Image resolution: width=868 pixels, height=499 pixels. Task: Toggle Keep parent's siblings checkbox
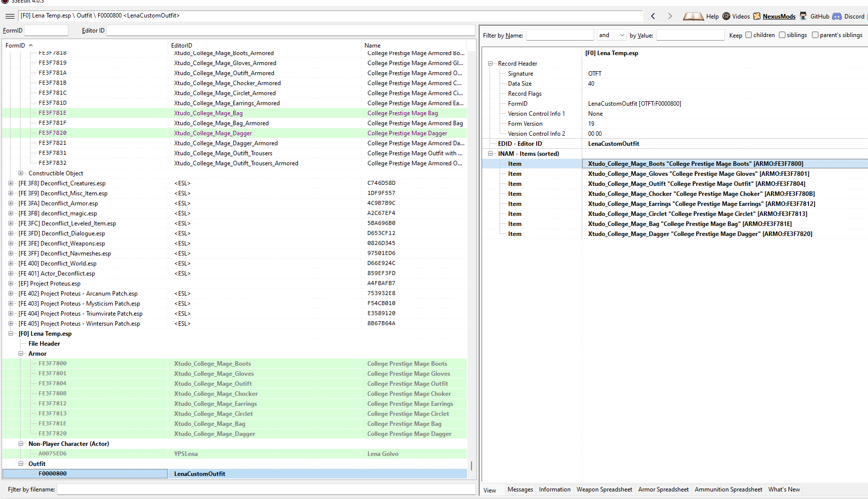coord(815,35)
